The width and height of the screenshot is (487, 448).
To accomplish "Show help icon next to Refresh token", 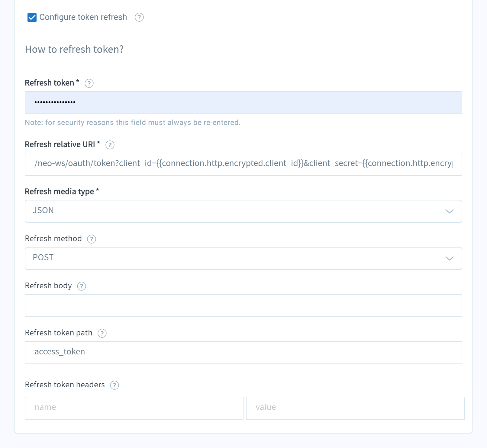I will click(89, 83).
